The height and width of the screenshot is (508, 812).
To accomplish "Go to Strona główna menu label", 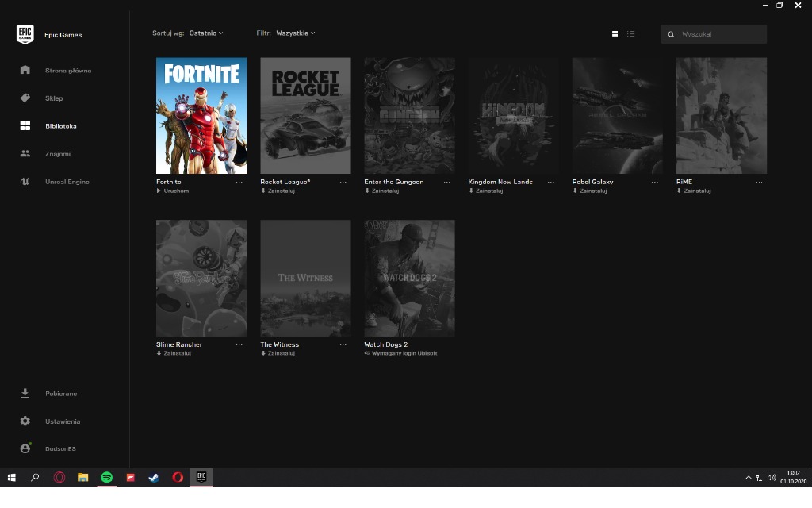I will [68, 71].
